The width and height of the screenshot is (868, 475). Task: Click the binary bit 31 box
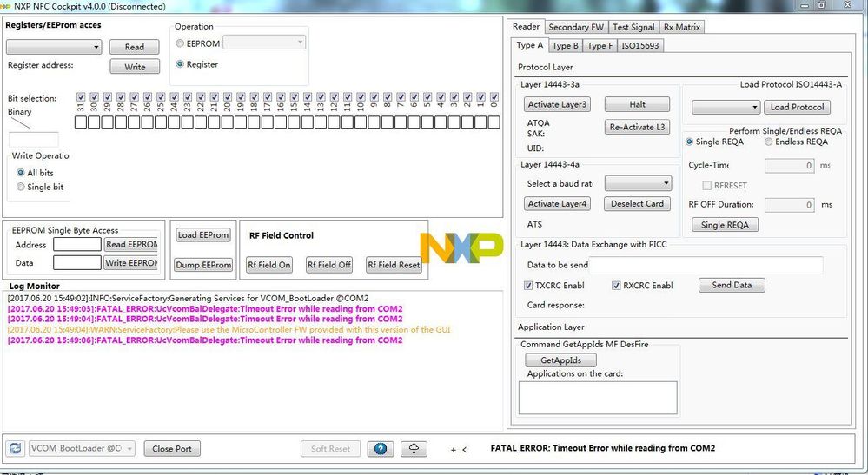point(81,122)
